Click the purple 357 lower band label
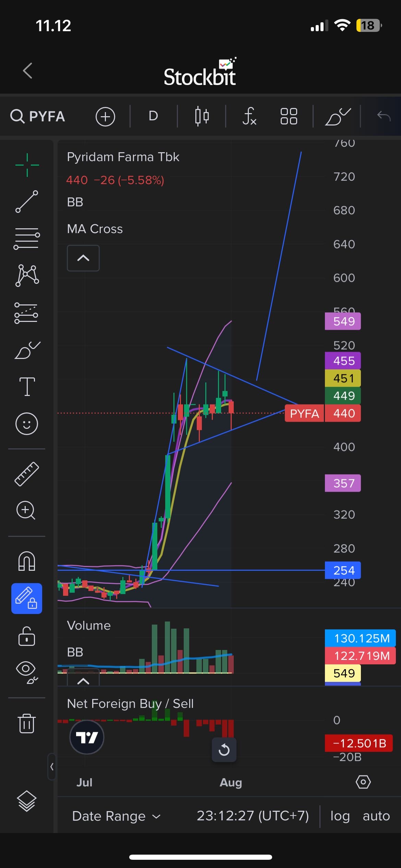The width and height of the screenshot is (401, 868). tap(343, 483)
